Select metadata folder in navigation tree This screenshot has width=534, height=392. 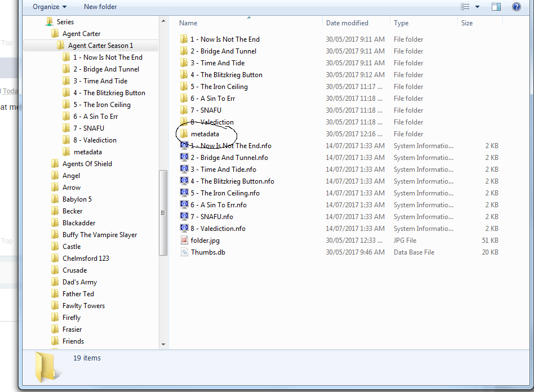(87, 152)
